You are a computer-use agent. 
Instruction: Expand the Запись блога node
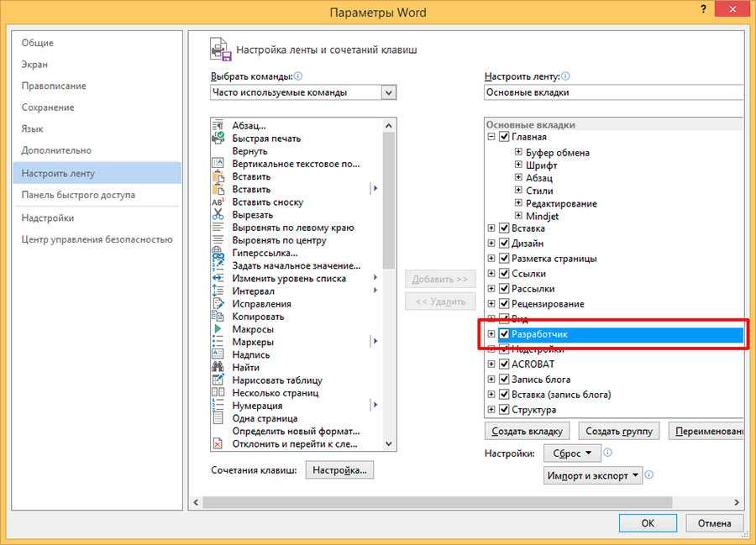tap(491, 380)
